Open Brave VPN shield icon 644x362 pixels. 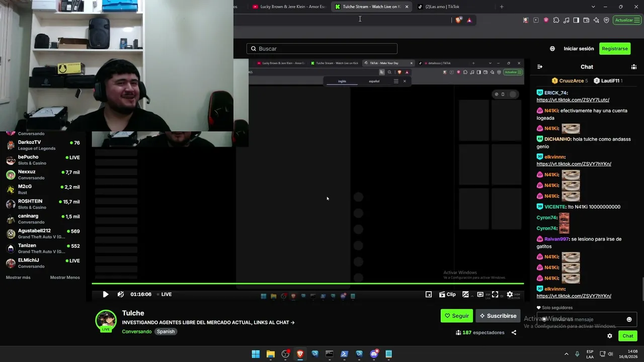606,20
